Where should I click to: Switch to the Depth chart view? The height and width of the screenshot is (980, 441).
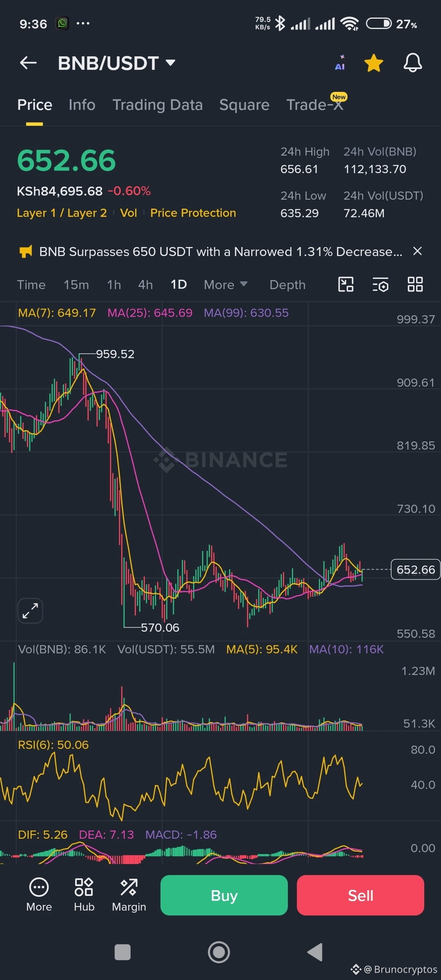click(x=287, y=285)
